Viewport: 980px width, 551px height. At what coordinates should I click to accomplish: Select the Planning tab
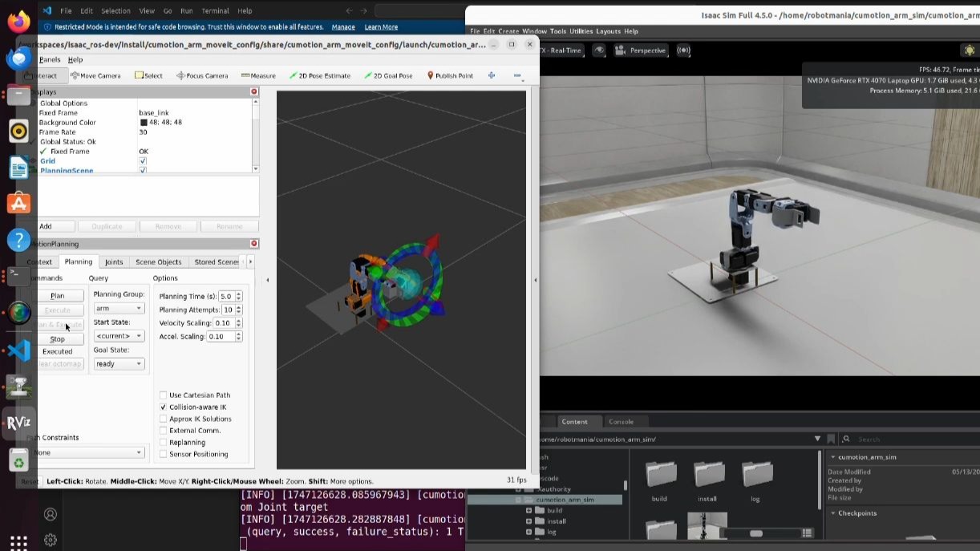[79, 262]
